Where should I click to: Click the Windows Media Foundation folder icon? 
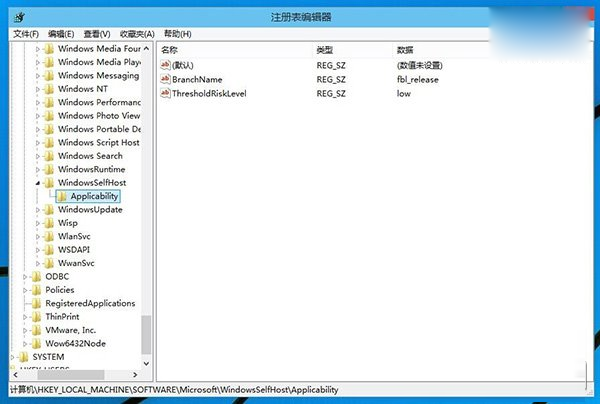[49, 49]
